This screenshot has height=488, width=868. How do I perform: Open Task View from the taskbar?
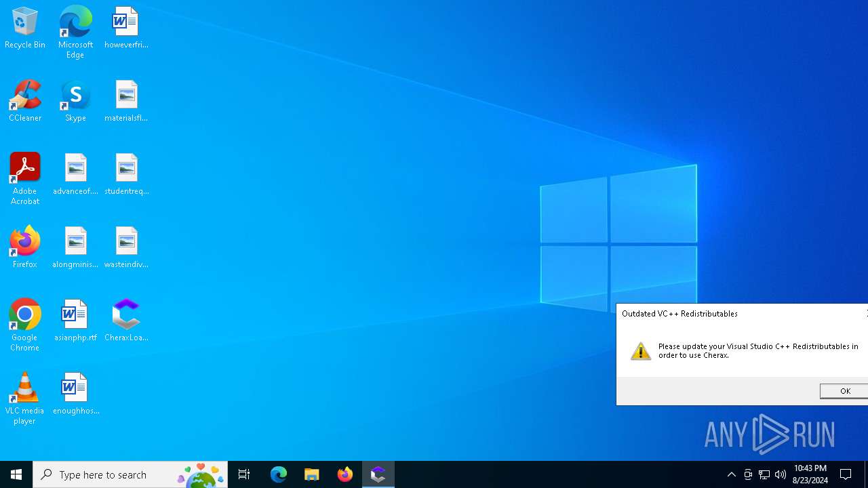(244, 474)
